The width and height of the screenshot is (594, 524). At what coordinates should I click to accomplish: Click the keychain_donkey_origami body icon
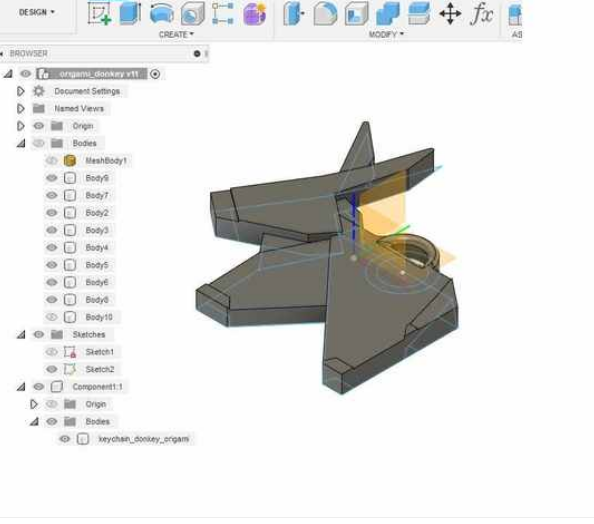83,439
